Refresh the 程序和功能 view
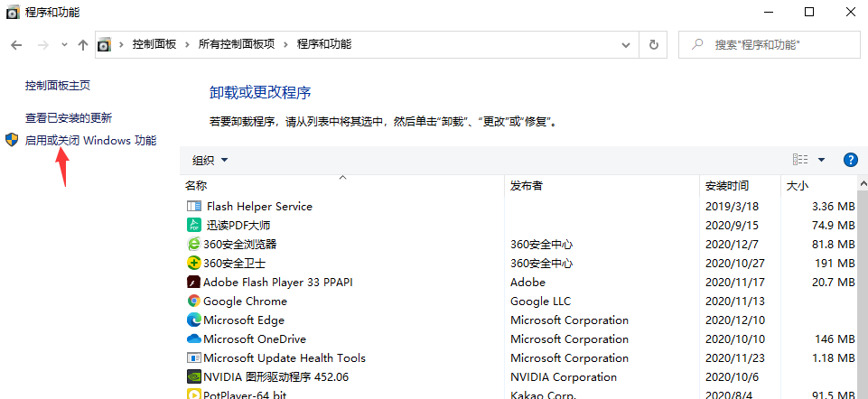This screenshot has height=399, width=868. (653, 44)
